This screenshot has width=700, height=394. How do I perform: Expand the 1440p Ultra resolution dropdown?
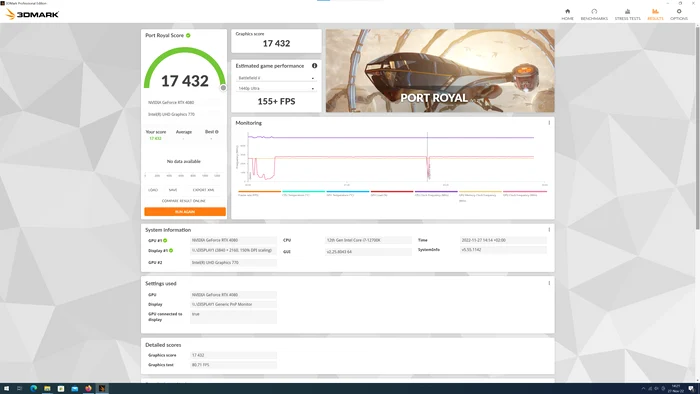(276, 88)
